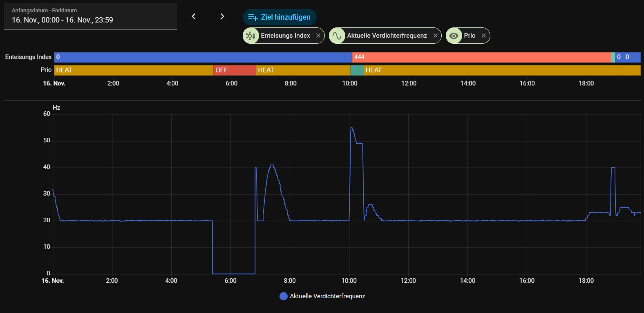
Task: Click the blue legend color dot
Action: coord(283,296)
